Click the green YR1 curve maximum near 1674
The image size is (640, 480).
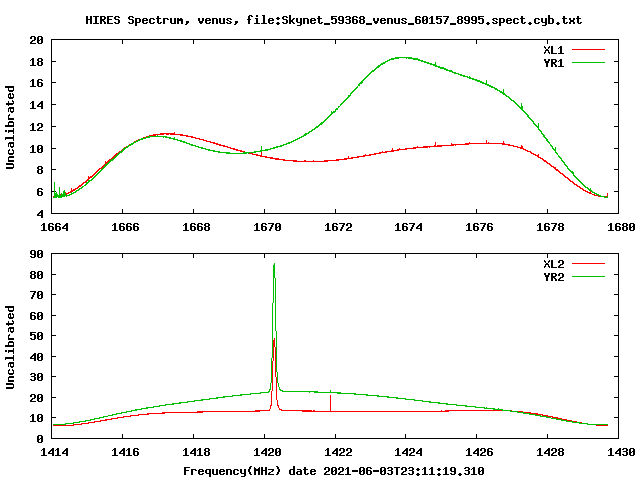pos(403,58)
